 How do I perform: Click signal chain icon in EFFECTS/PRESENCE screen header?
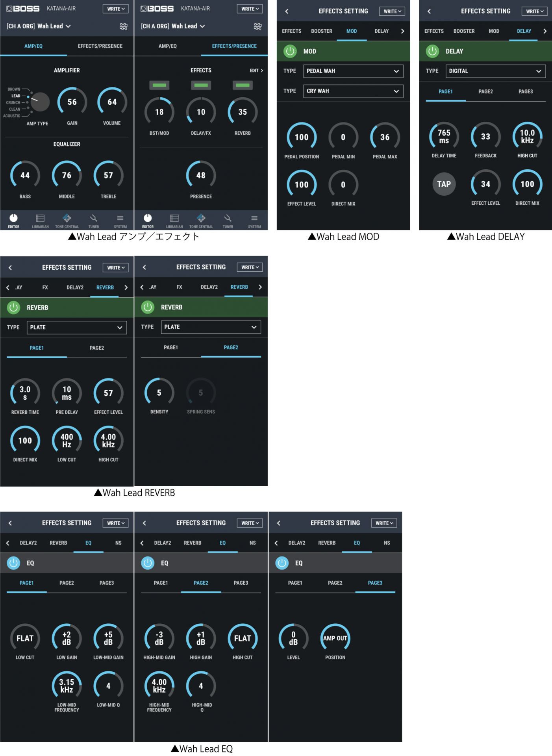tap(258, 26)
